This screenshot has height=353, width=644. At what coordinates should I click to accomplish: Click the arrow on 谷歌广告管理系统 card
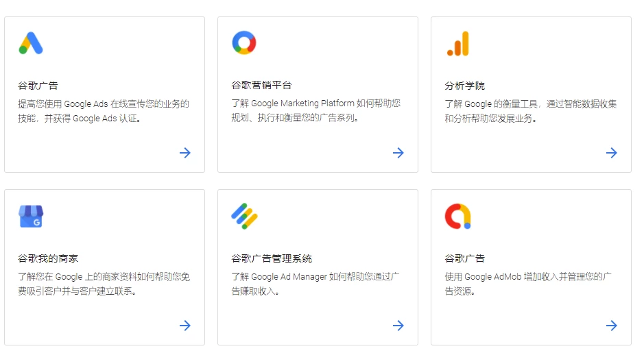pyautogui.click(x=398, y=326)
